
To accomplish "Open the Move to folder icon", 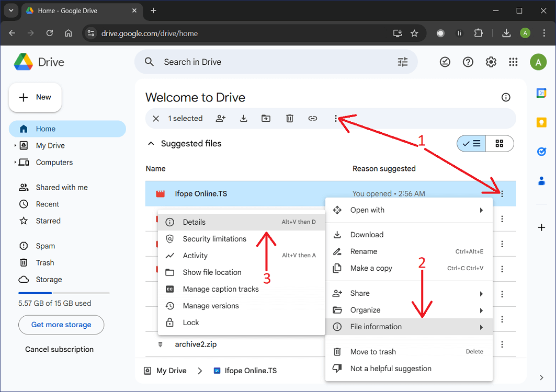I will tap(266, 118).
